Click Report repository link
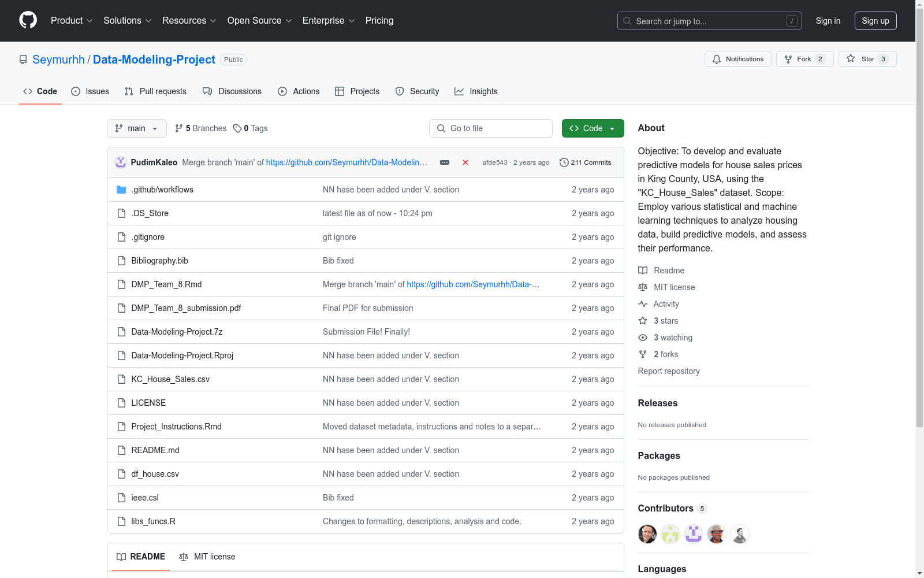Viewport: 924px width, 578px height. 669,371
